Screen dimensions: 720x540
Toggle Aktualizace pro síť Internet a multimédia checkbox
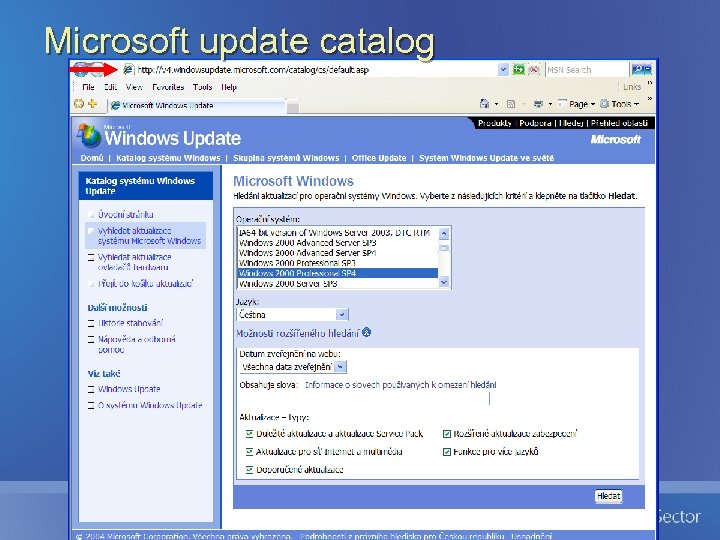[x=249, y=452]
